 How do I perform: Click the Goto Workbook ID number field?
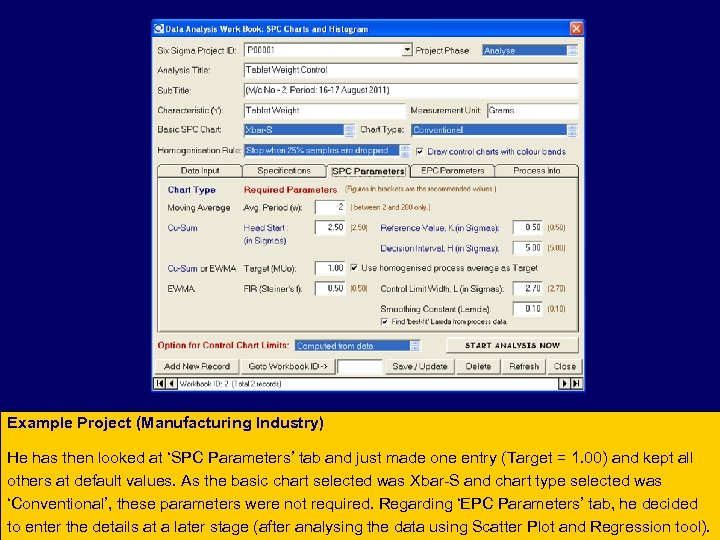click(360, 366)
